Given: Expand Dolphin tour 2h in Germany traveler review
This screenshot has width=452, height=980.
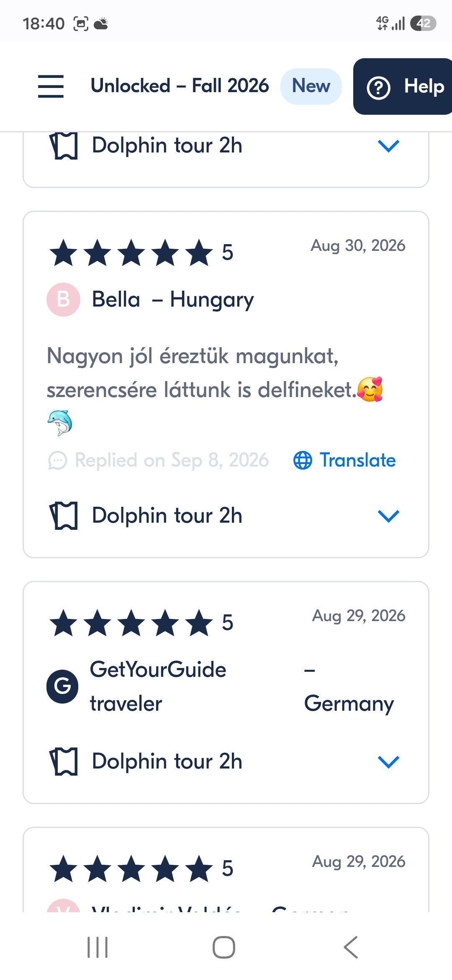Looking at the screenshot, I should [388, 762].
